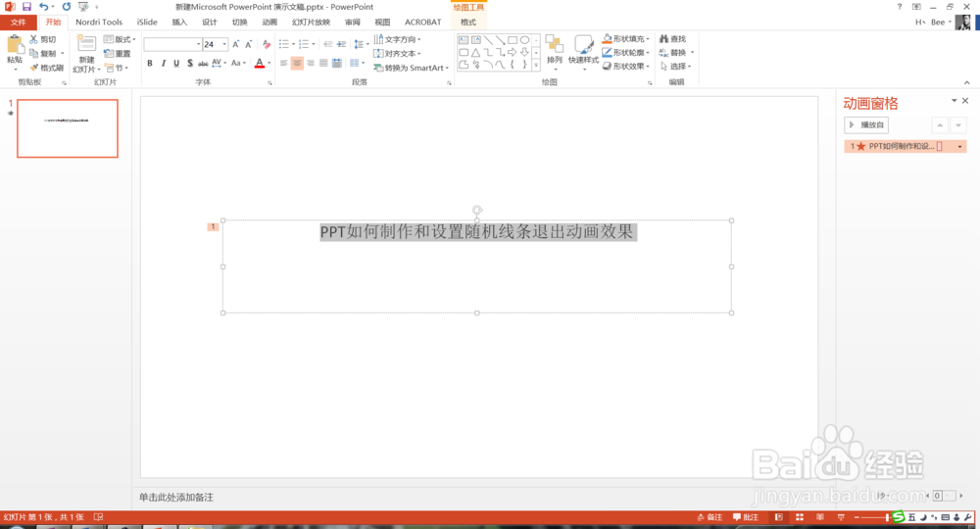Image resolution: width=980 pixels, height=529 pixels.
Task: Align text right
Action: click(x=310, y=63)
